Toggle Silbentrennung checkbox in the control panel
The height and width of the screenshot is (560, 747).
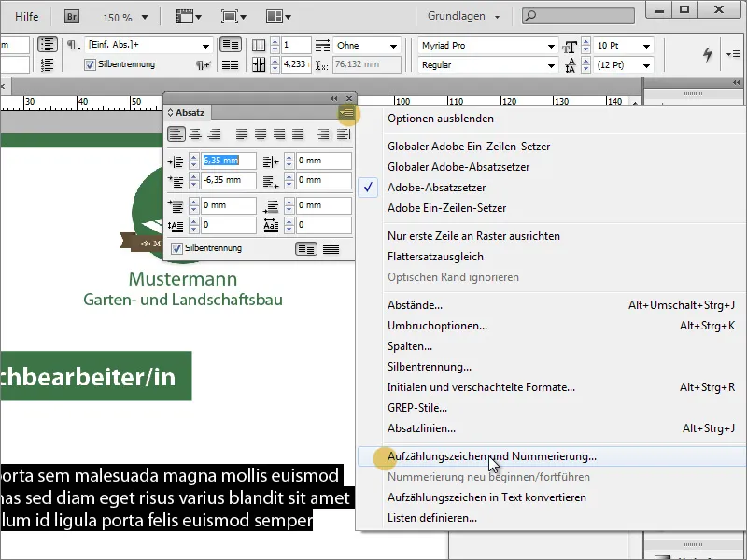90,64
